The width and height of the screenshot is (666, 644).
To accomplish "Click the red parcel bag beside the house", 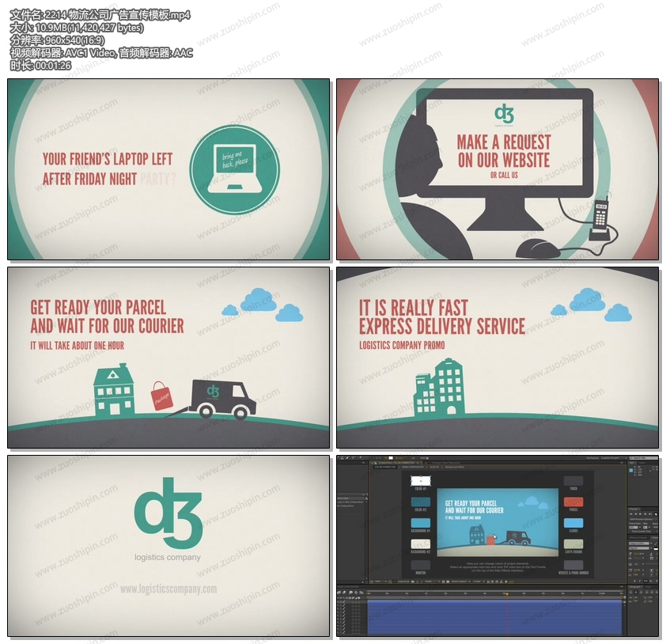I will coord(162,397).
